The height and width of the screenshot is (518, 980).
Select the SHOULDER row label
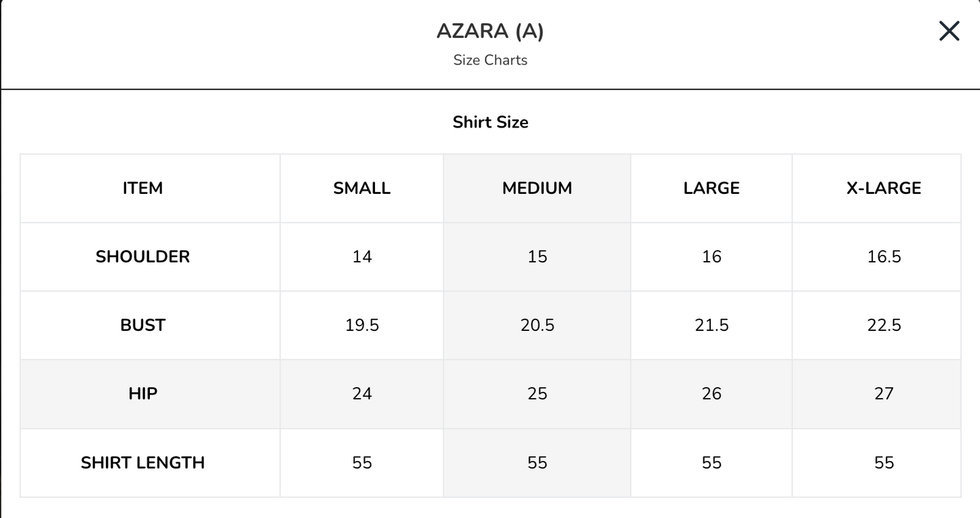[x=142, y=256]
